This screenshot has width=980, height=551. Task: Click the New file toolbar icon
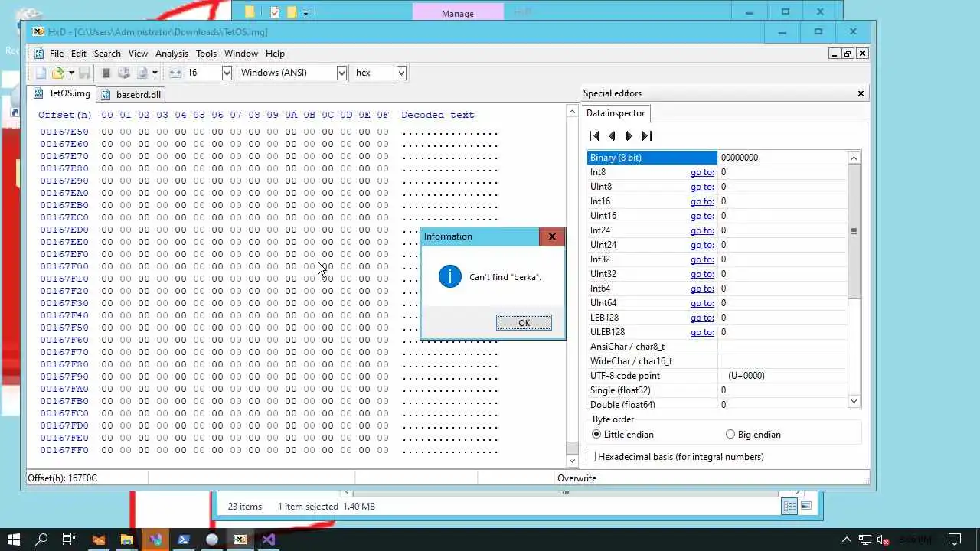(x=41, y=73)
